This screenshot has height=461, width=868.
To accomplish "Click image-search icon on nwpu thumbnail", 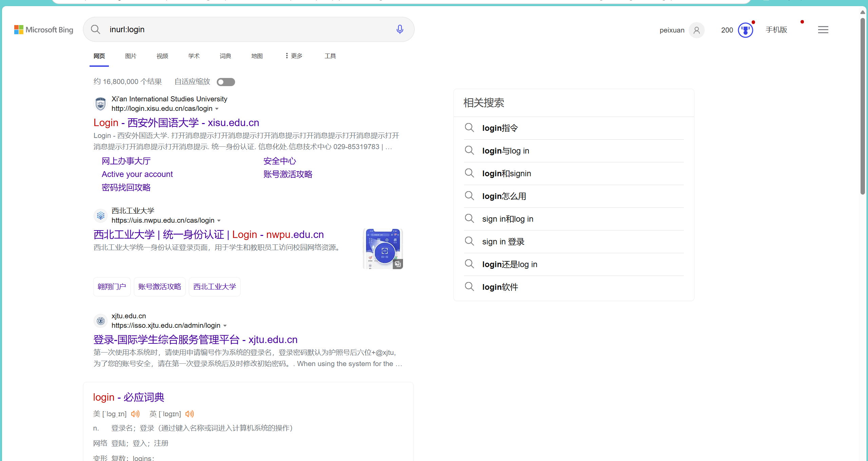I will [x=398, y=264].
